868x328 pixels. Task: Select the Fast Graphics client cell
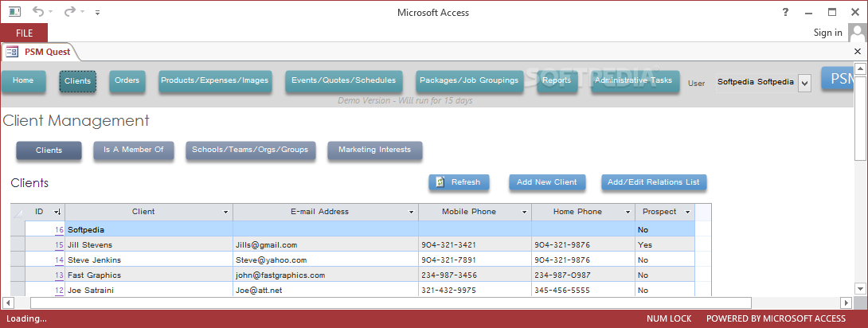(149, 275)
